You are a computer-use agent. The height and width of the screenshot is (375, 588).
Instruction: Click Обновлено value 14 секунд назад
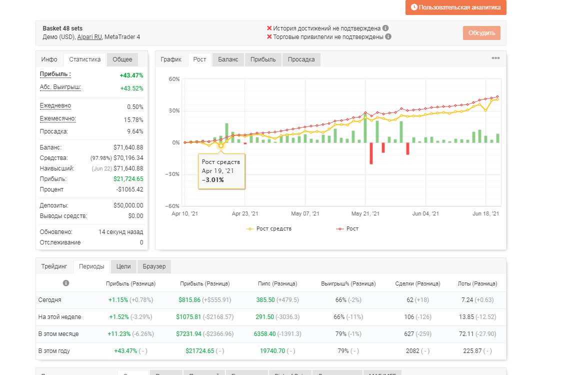[x=121, y=232]
